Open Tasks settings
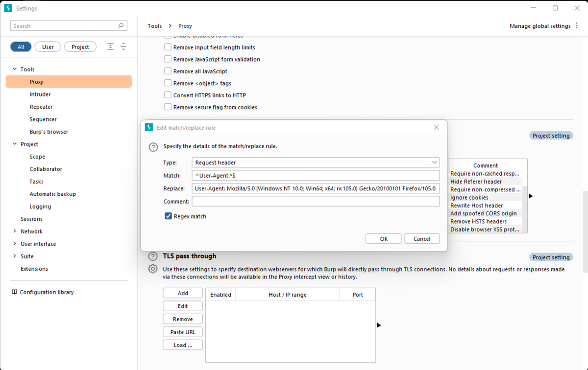 (x=37, y=182)
